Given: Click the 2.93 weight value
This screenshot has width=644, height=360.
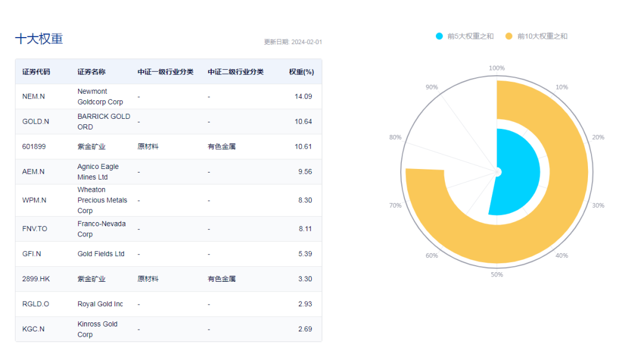Looking at the screenshot, I should click(x=305, y=304).
